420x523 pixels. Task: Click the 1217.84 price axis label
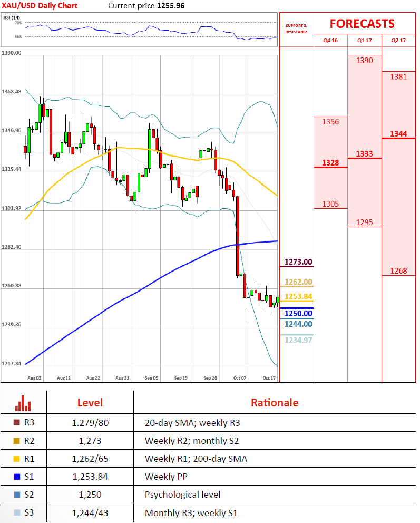tap(12, 363)
